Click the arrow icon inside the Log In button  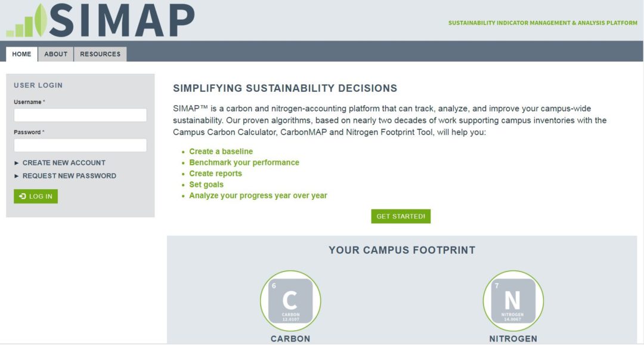click(23, 196)
